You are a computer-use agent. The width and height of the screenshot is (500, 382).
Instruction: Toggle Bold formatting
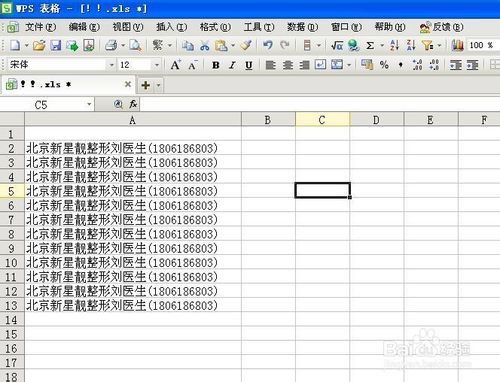[x=216, y=65]
